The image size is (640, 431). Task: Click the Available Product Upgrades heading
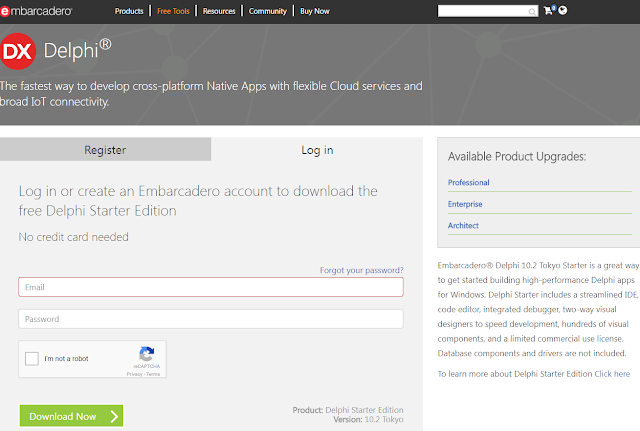(x=517, y=157)
